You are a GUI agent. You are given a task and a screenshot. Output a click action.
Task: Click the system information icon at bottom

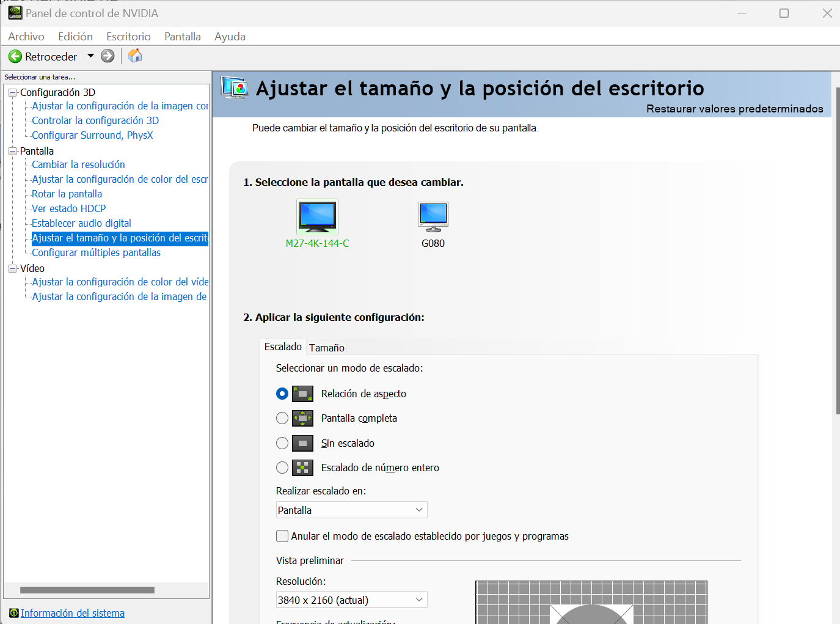(x=14, y=613)
